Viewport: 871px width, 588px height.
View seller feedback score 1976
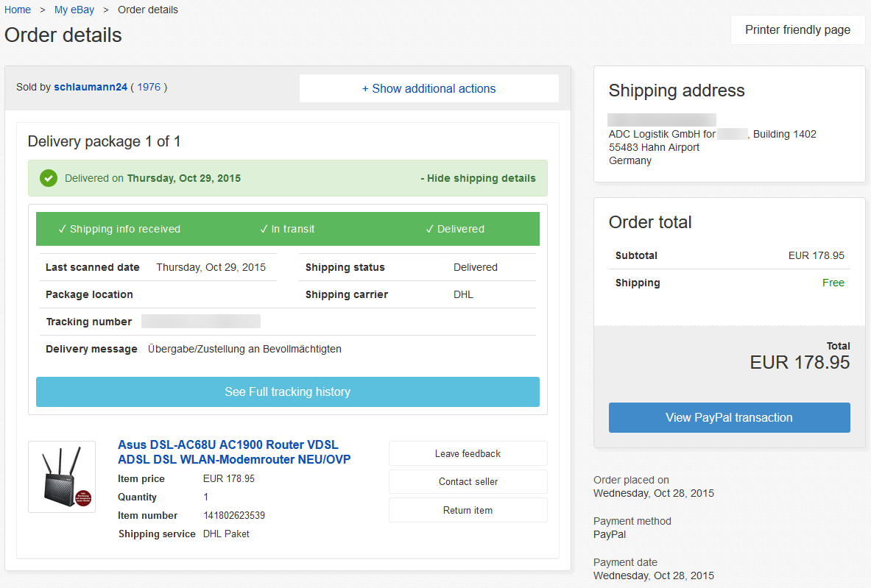[149, 87]
